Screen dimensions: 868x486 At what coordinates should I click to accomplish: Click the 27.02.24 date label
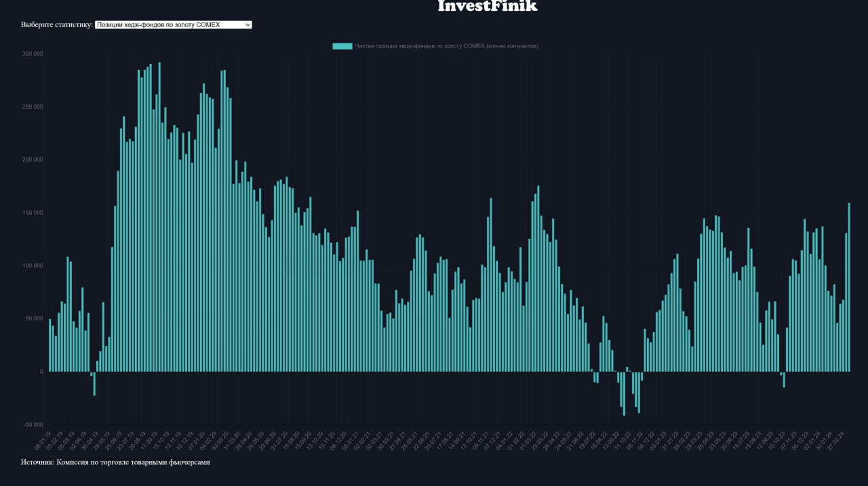836,440
